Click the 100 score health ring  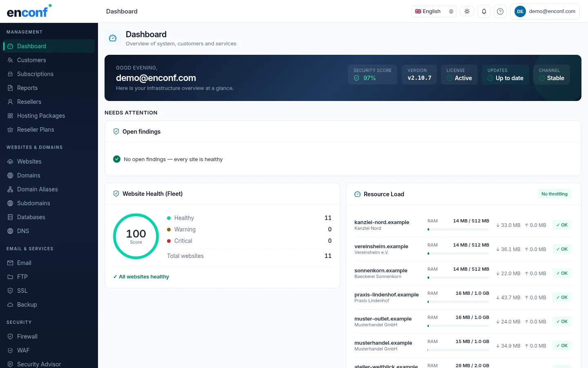tap(136, 236)
